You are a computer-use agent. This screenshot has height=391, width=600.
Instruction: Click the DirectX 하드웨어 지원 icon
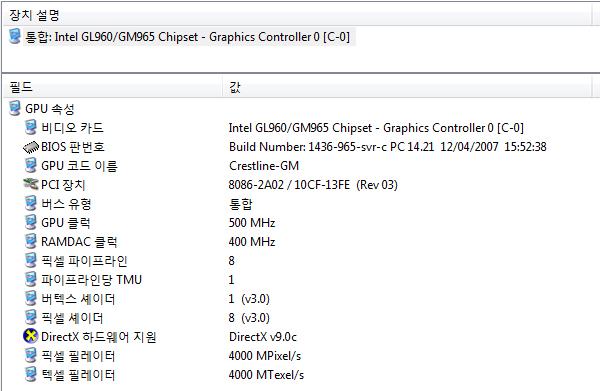(x=31, y=337)
